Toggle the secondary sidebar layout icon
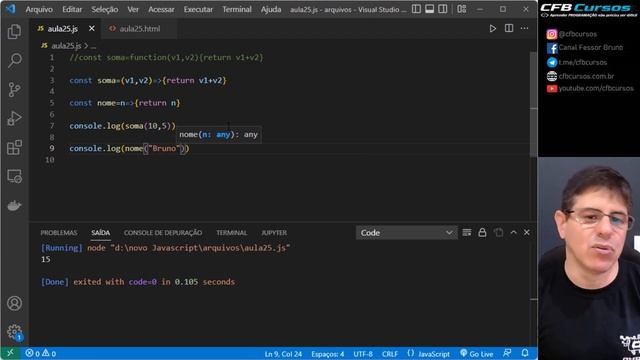640x360 pixels. pyautogui.click(x=443, y=9)
